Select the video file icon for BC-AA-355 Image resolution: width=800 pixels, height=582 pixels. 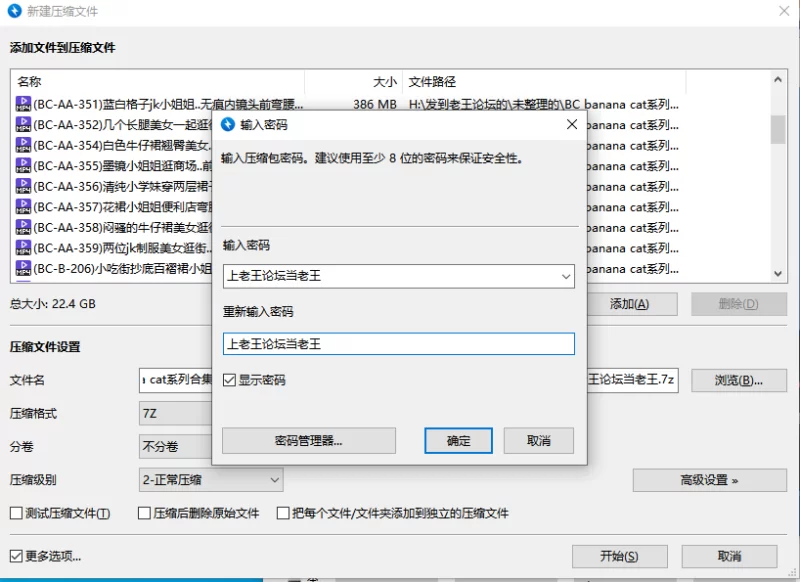[x=23, y=166]
